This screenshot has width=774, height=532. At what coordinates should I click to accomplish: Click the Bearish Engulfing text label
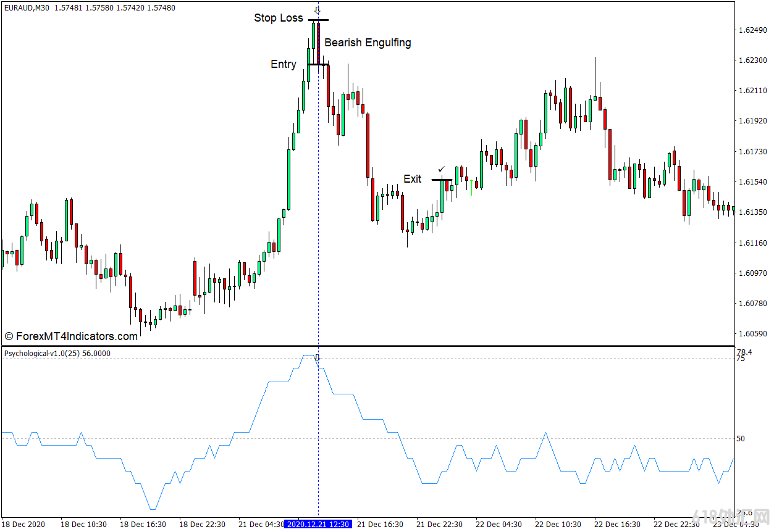368,43
